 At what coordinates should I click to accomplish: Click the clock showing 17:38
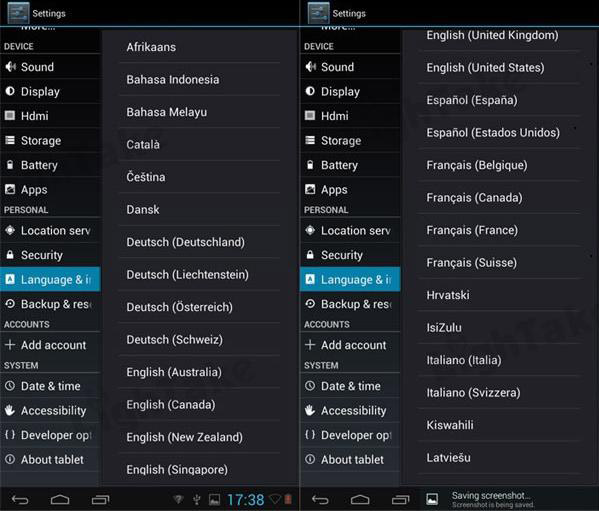click(245, 500)
